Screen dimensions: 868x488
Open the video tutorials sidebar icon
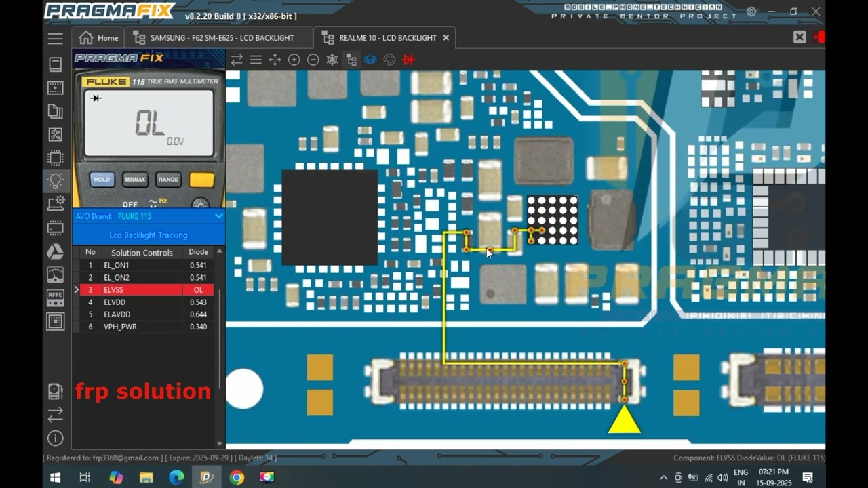(56, 88)
